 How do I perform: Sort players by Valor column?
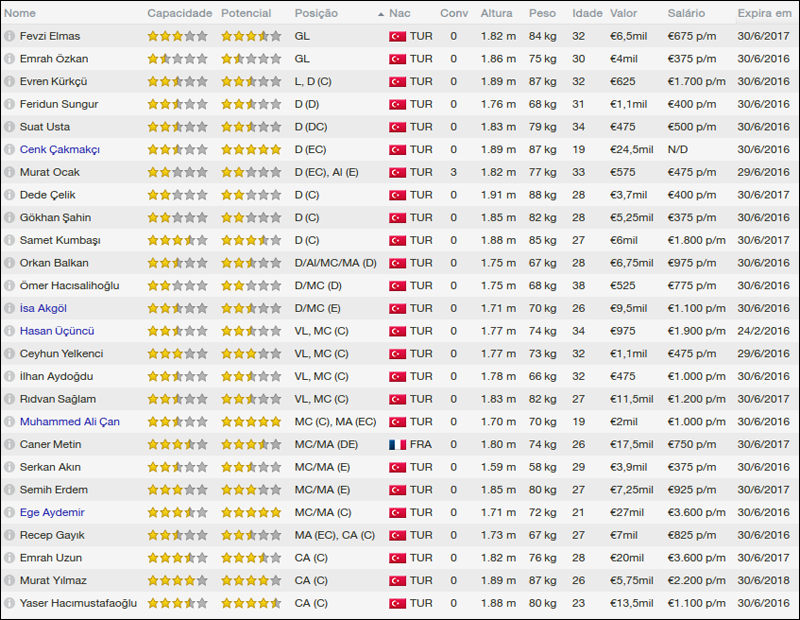[622, 13]
